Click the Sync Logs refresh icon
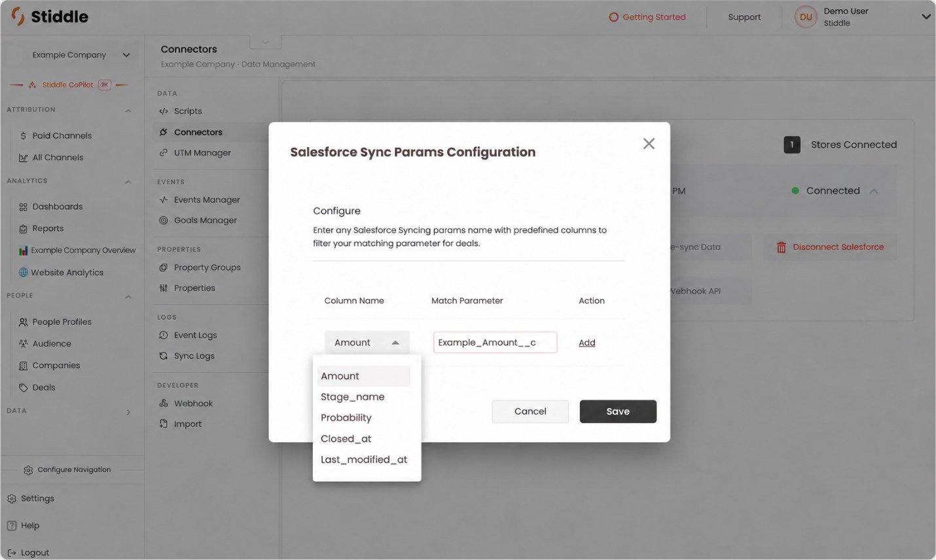The height and width of the screenshot is (560, 936). pyautogui.click(x=164, y=356)
